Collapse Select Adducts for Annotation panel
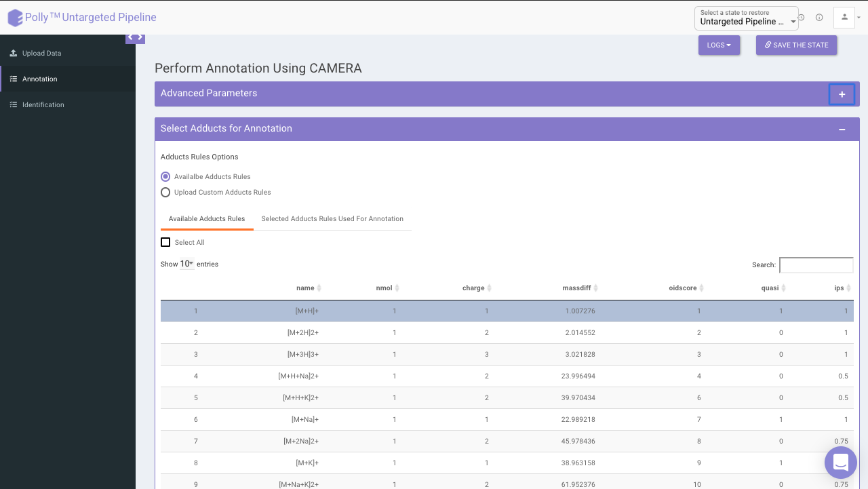868x489 pixels. pyautogui.click(x=842, y=129)
